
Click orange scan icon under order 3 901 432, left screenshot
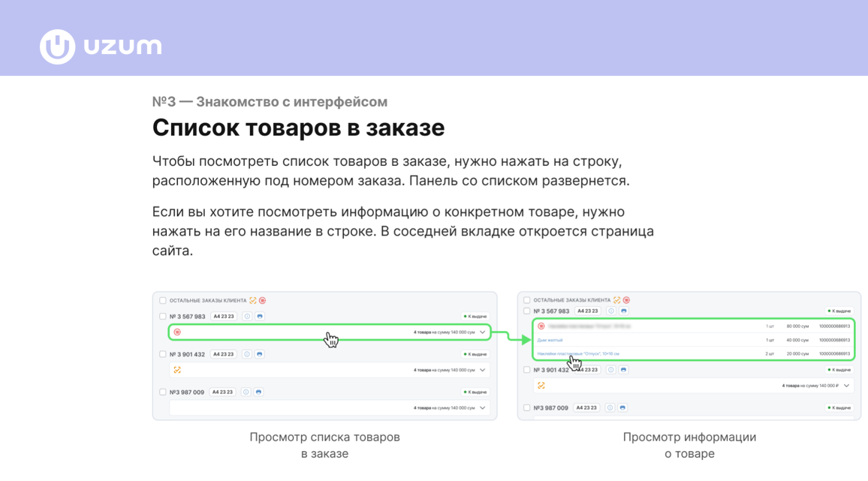pyautogui.click(x=177, y=370)
